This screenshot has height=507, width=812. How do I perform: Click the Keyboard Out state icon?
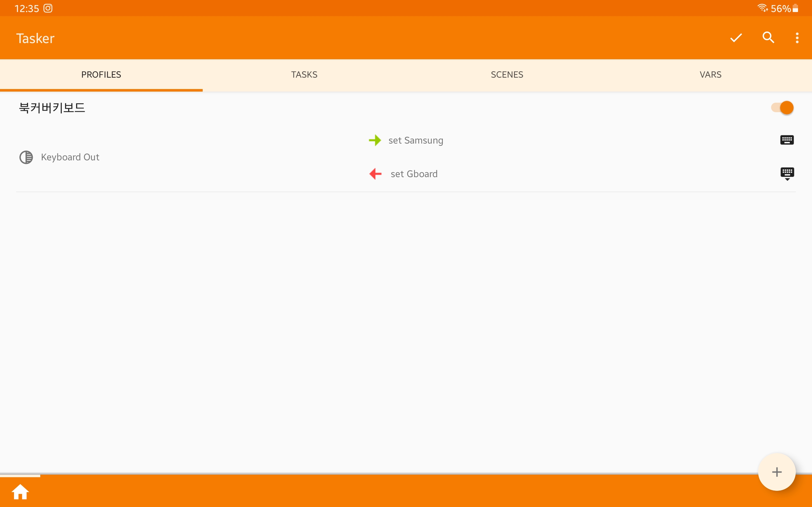pos(26,157)
